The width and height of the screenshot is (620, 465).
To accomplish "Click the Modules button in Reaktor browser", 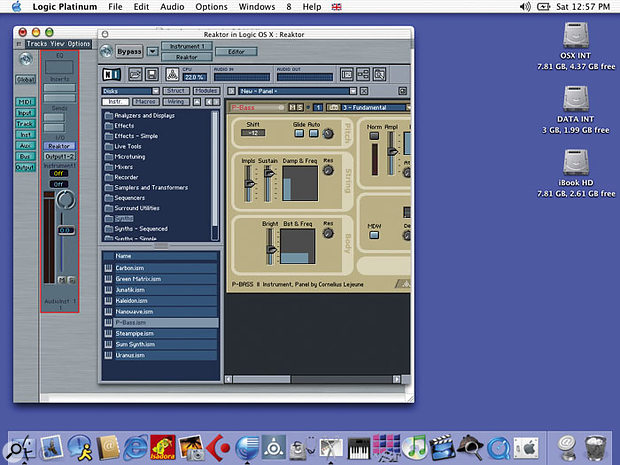I will [x=206, y=91].
